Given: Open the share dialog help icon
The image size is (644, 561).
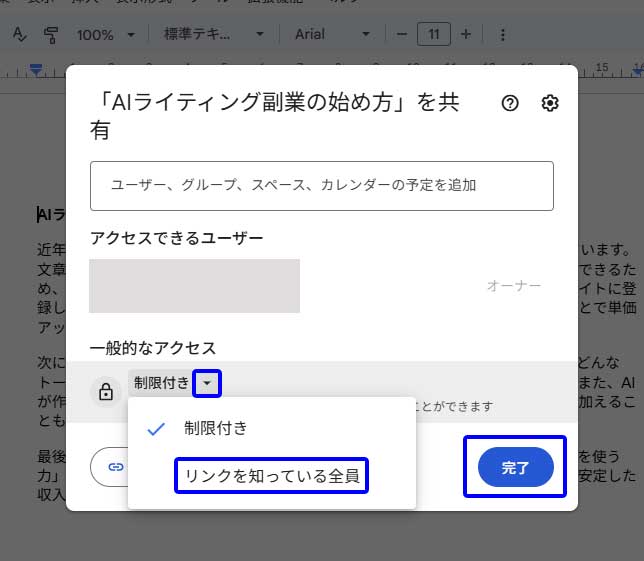Looking at the screenshot, I should click(510, 103).
